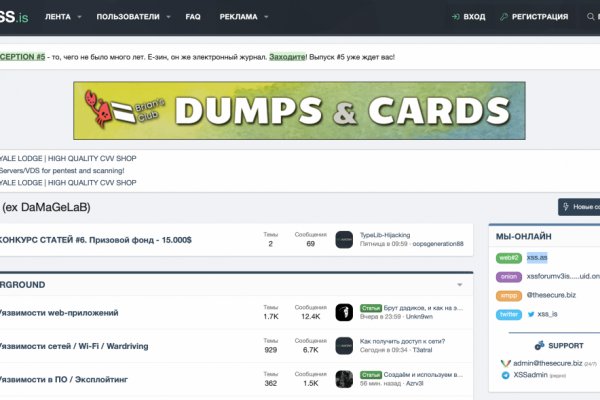600x400 pixels.
Task: Click the green web#2 badge
Action: click(x=509, y=257)
